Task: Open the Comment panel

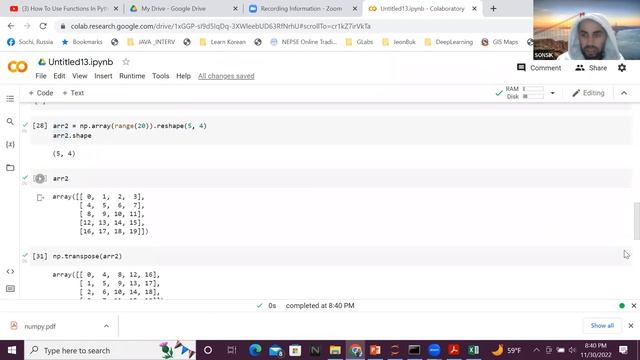Action: click(x=539, y=68)
